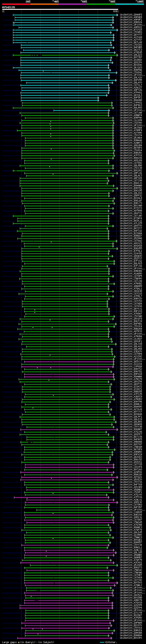This screenshot has height=644, width=146.
Task: Select label UniRef100_A3CHX1
Action: coord(131,562)
